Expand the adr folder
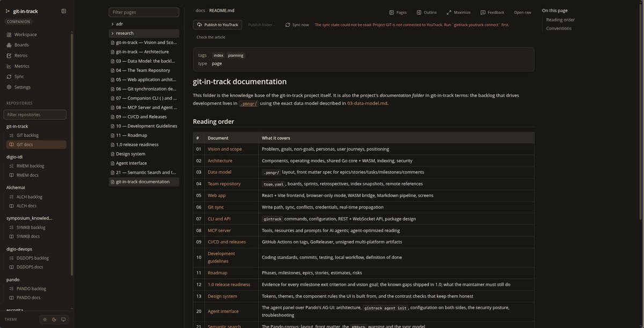 [x=144, y=24]
